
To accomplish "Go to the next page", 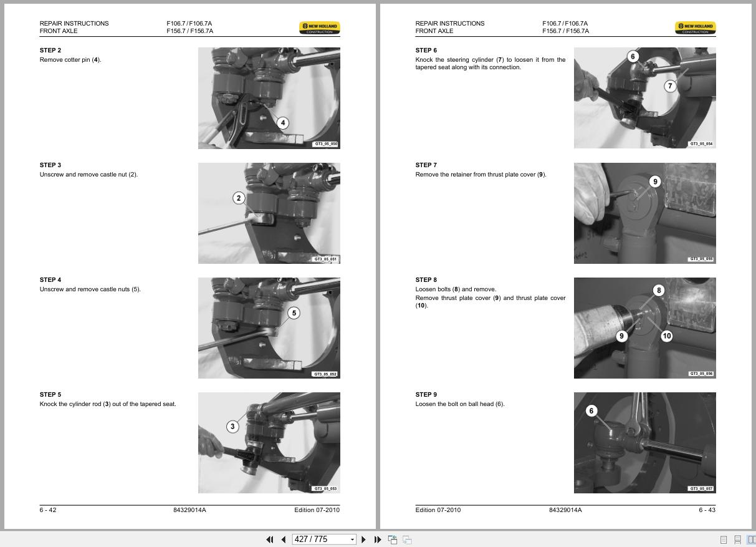I will tap(364, 540).
